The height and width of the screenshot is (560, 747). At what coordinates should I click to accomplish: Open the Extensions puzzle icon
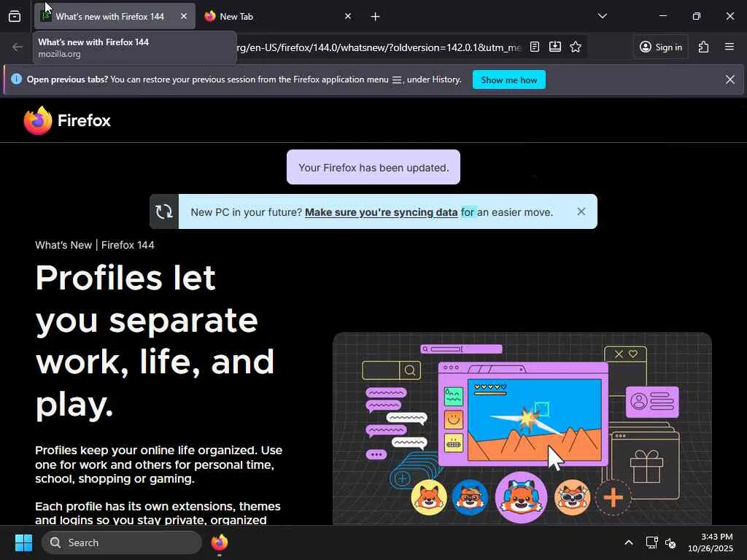click(704, 47)
